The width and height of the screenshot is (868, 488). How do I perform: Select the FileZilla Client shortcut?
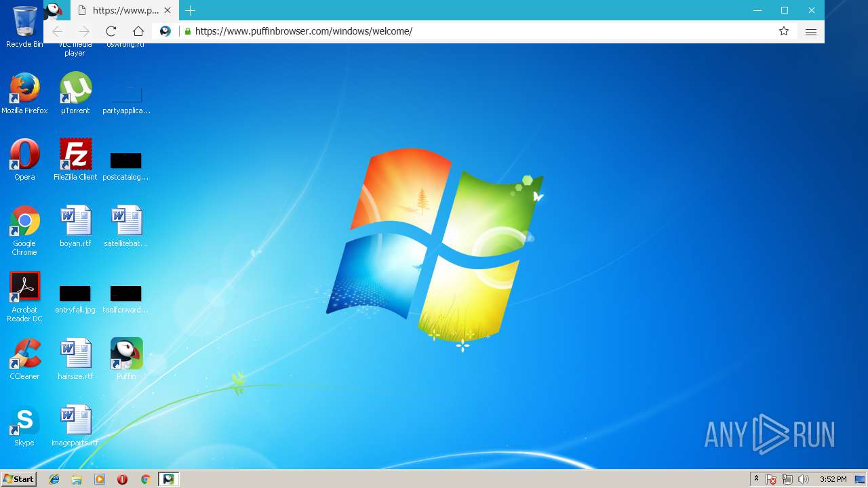tap(75, 160)
